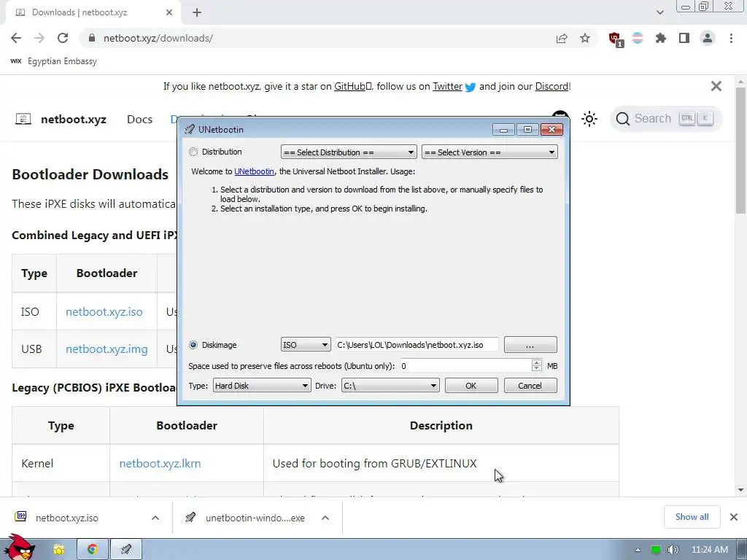Switch site theme with the sun icon
The width and height of the screenshot is (747, 560).
tap(589, 119)
